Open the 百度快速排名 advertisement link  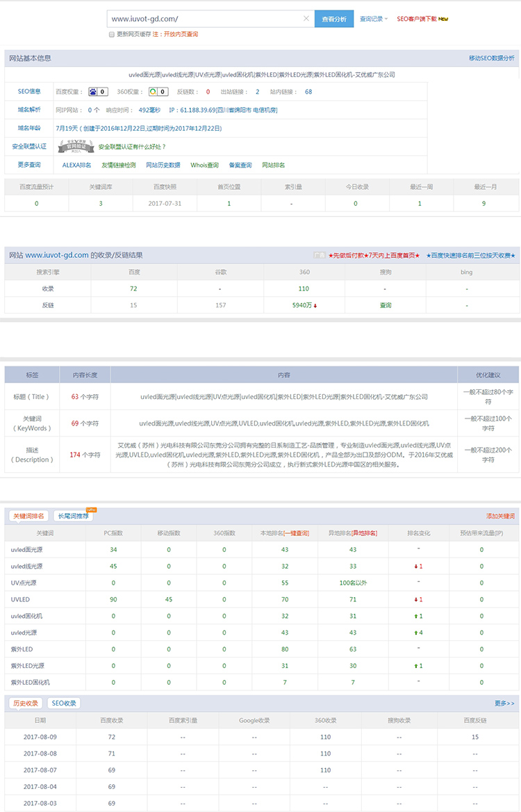[472, 255]
